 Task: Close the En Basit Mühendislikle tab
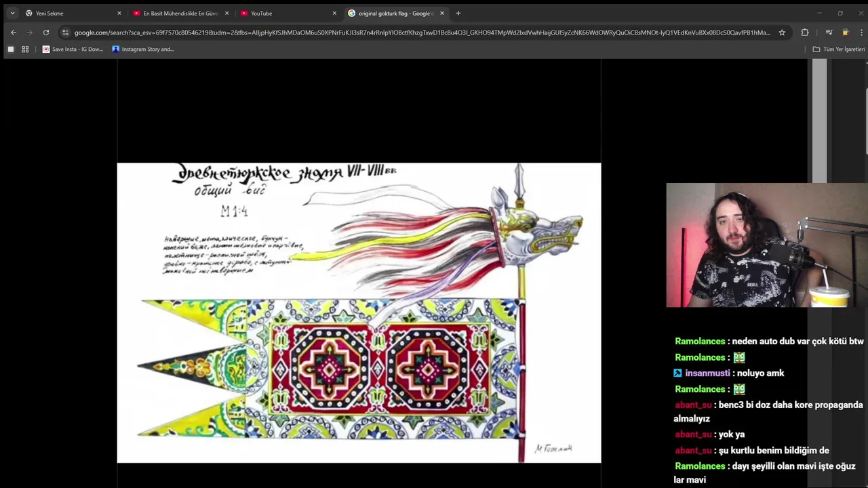226,13
